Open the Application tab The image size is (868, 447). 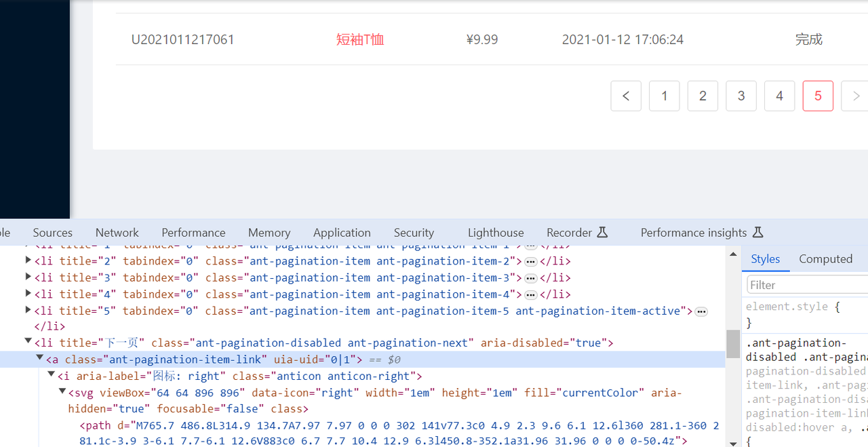(342, 233)
